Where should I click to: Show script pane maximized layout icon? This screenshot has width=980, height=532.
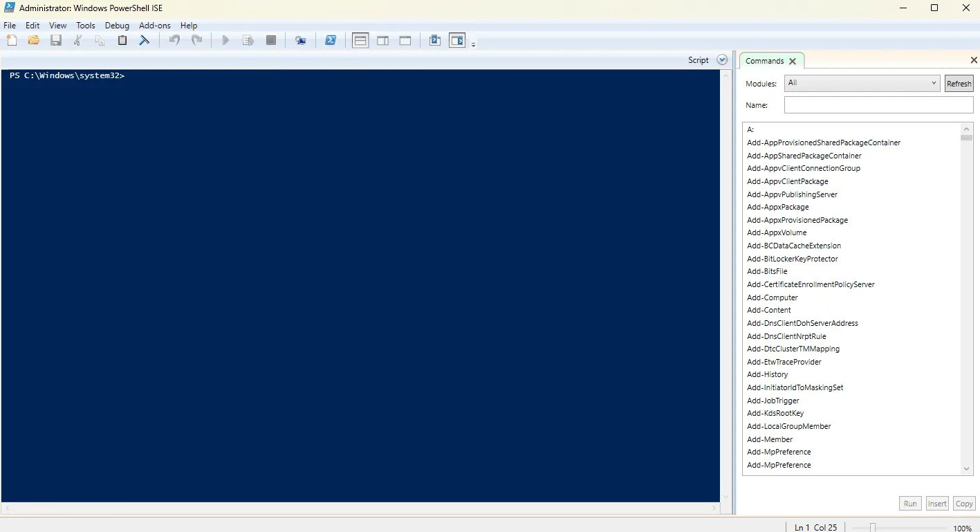405,41
